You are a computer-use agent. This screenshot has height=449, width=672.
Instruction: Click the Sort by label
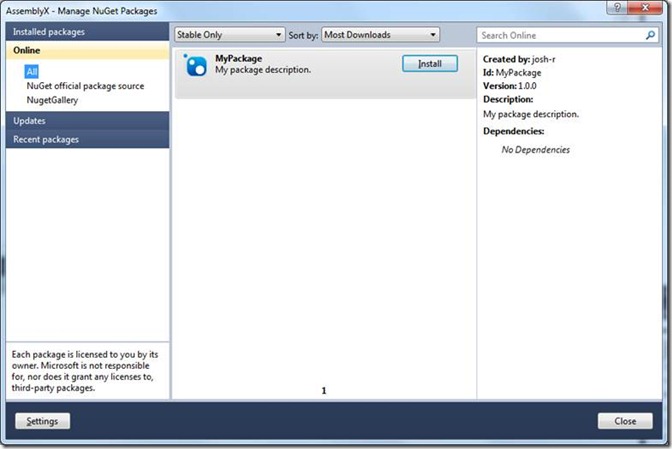(x=303, y=36)
